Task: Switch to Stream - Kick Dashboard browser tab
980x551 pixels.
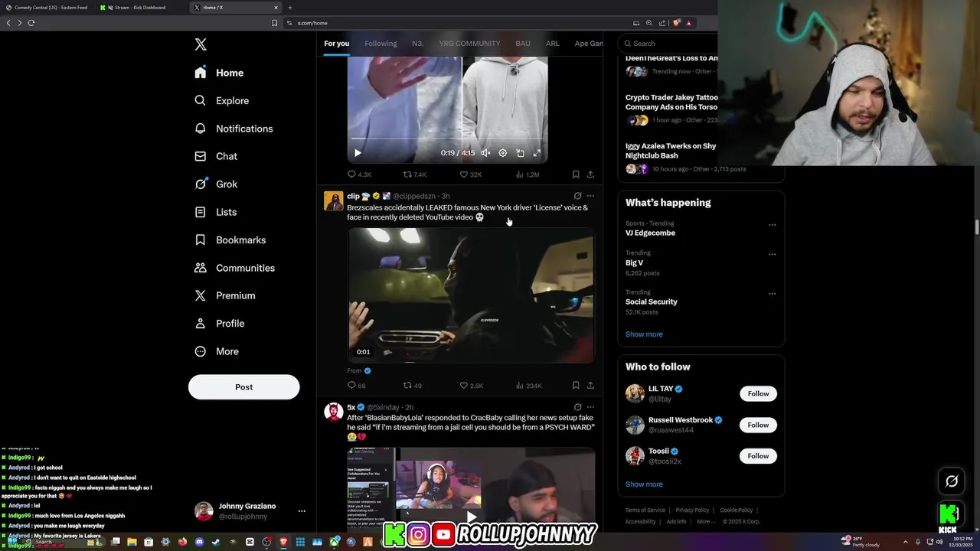Action: click(140, 8)
